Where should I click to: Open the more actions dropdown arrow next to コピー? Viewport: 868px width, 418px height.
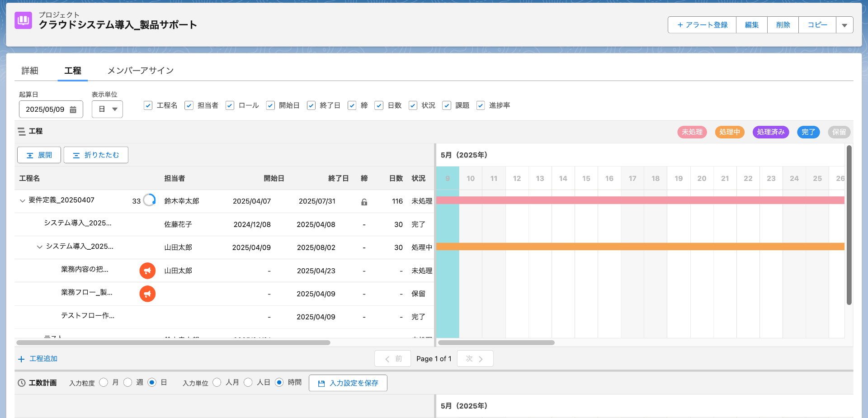pyautogui.click(x=844, y=25)
